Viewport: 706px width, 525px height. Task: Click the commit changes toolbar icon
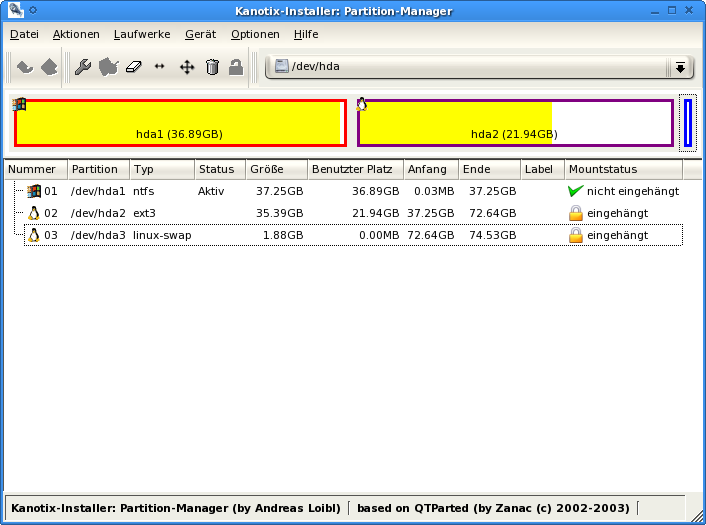coord(49,68)
